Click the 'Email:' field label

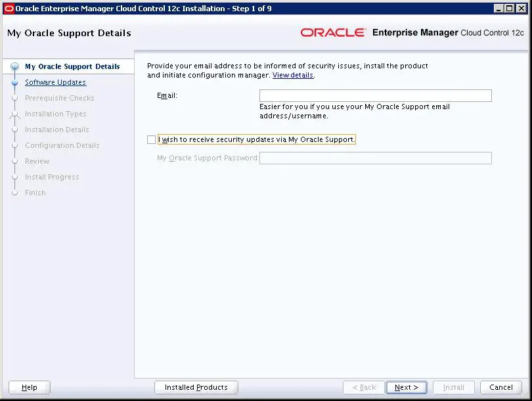click(x=167, y=96)
